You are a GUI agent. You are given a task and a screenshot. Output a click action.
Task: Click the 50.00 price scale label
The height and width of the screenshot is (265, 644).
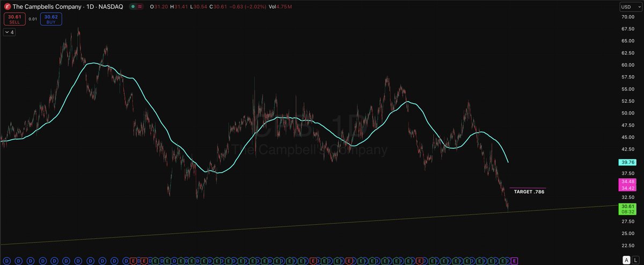coord(629,113)
